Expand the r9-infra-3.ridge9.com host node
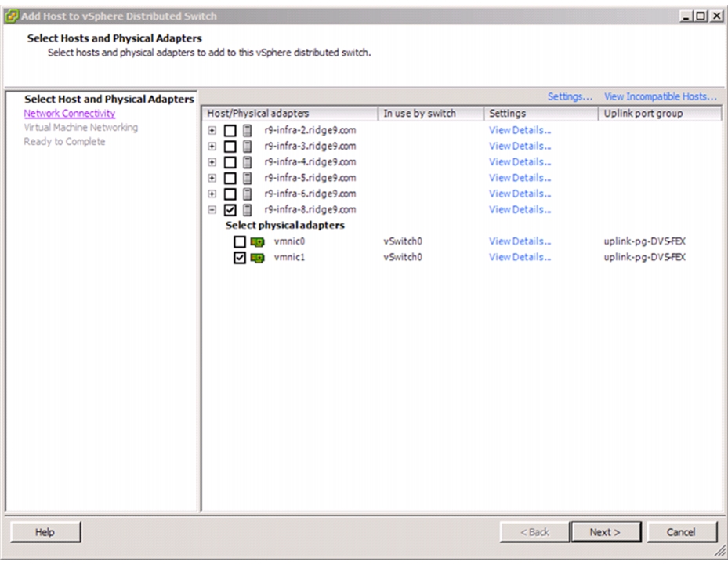Image resolution: width=728 pixels, height=587 pixels. point(212,147)
